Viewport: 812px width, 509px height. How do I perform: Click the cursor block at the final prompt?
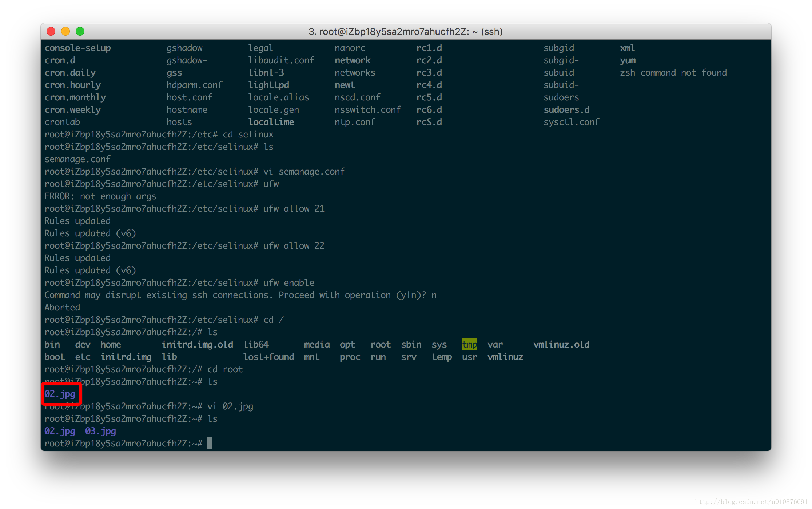pos(210,444)
